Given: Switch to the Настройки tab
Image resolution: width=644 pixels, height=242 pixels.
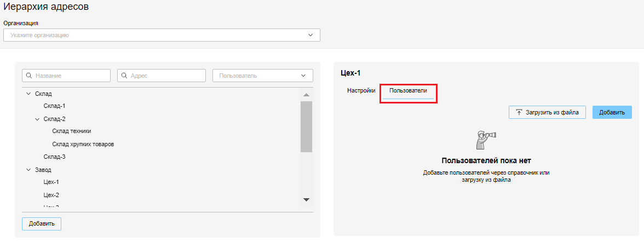Looking at the screenshot, I should point(361,90).
